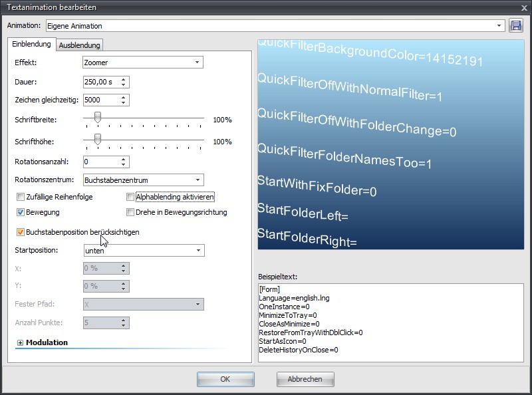Toggle Buchstabenposition berücksichtigen checkbox

click(x=21, y=233)
